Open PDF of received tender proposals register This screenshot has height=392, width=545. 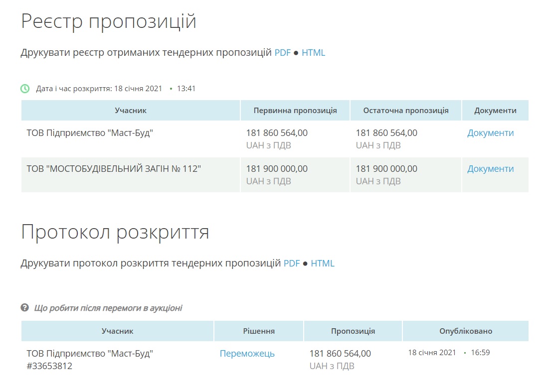pyautogui.click(x=282, y=53)
